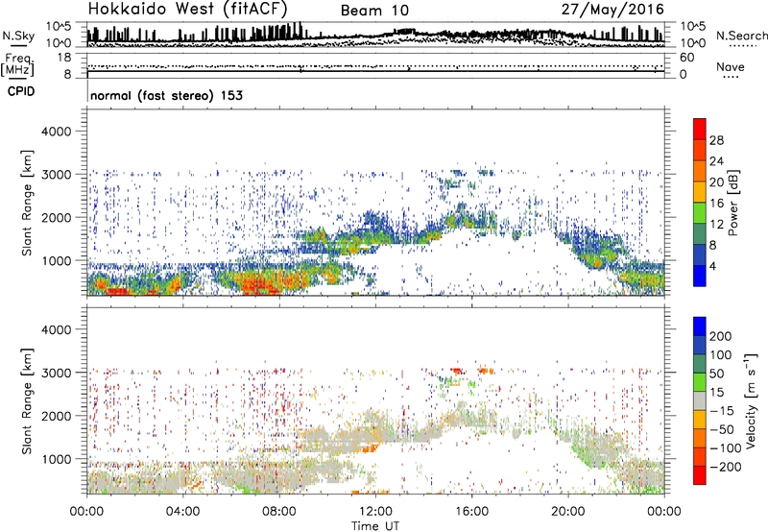Click the "-200" tick on Velocity colorbar
The height and width of the screenshot is (532, 768).
[x=726, y=467]
